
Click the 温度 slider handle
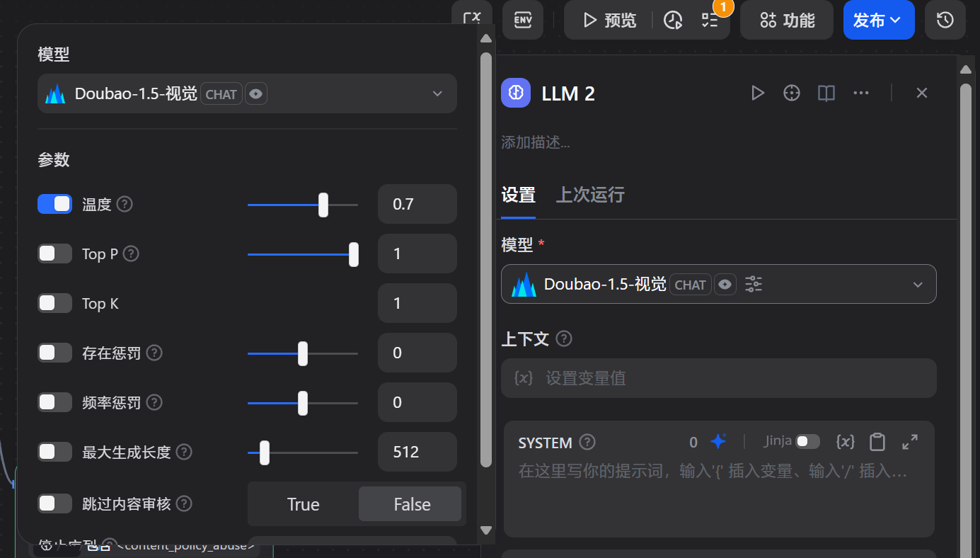click(x=323, y=205)
